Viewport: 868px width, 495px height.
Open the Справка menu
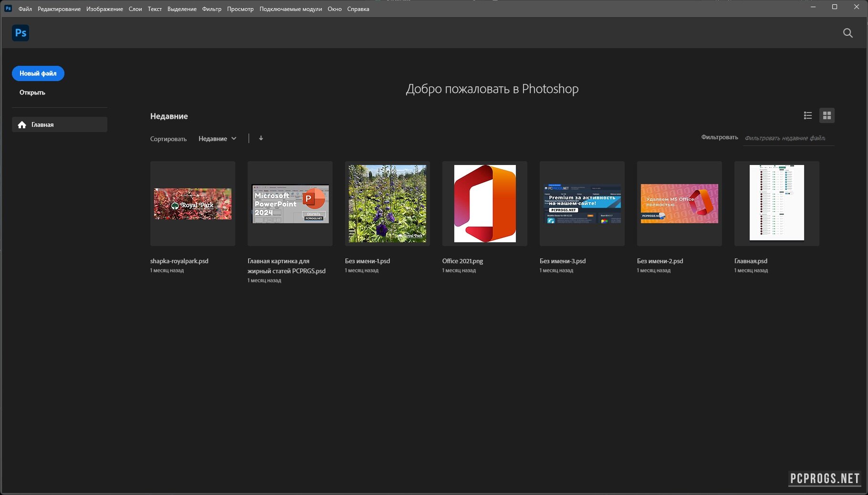coord(358,9)
